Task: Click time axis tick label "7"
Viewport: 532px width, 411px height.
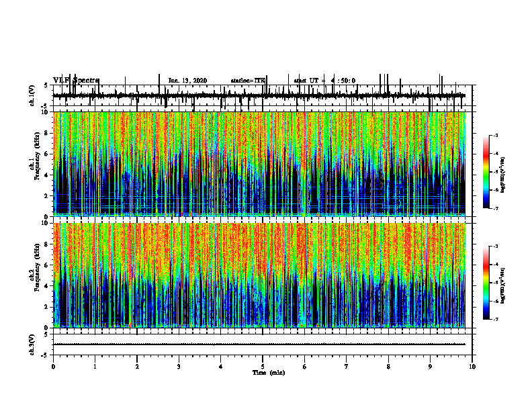Action: click(x=347, y=367)
